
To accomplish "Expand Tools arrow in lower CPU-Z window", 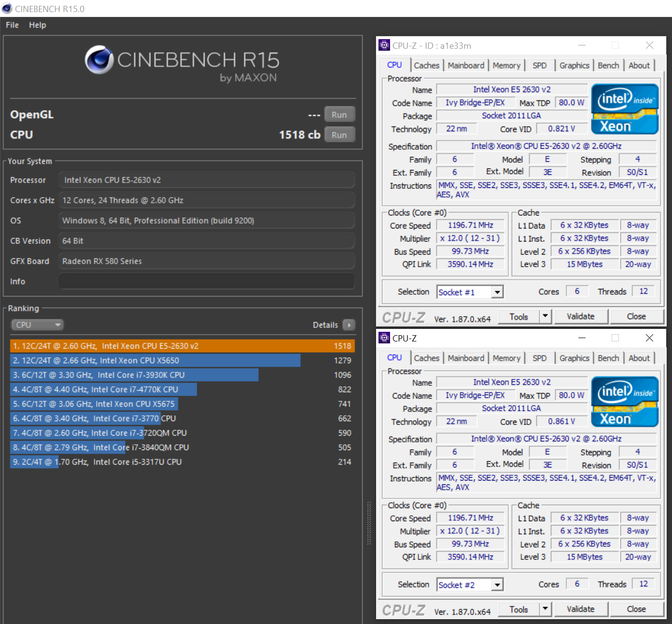I will (x=546, y=610).
